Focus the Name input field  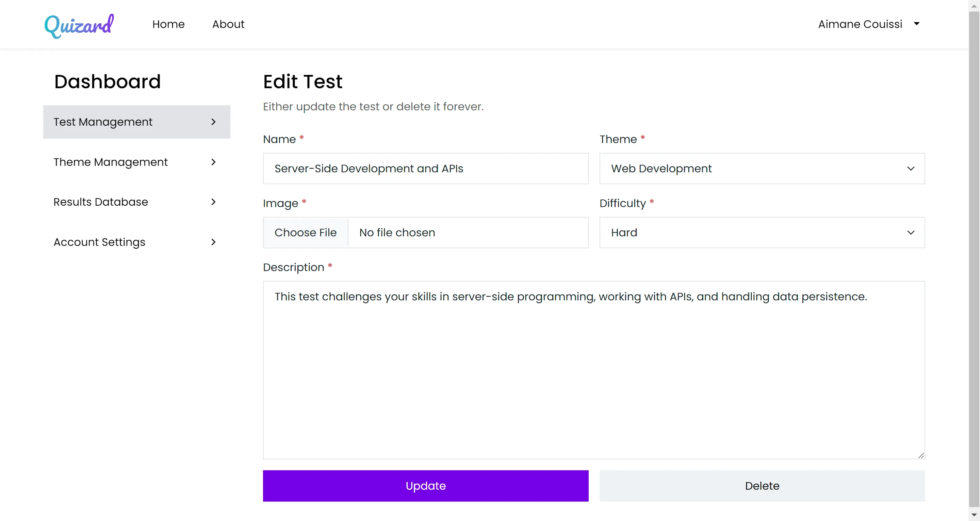point(425,168)
